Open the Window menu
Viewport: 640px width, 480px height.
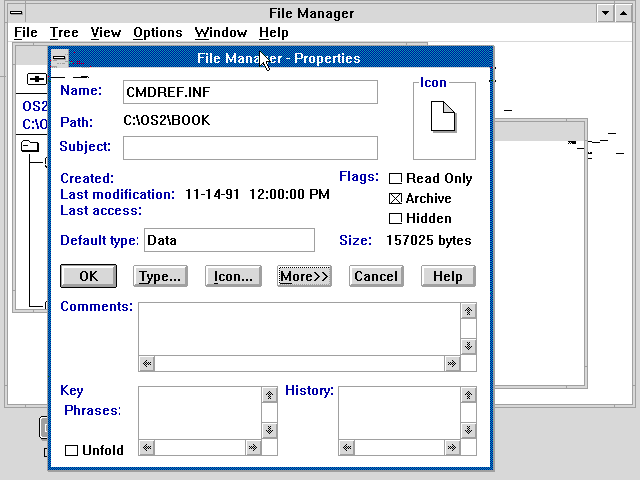221,32
